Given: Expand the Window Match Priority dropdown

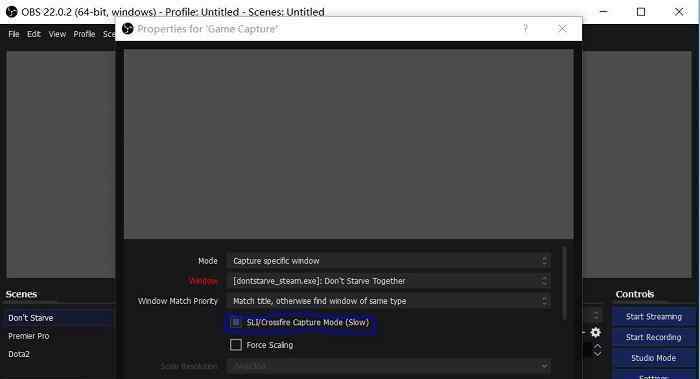Looking at the screenshot, I should [388, 301].
